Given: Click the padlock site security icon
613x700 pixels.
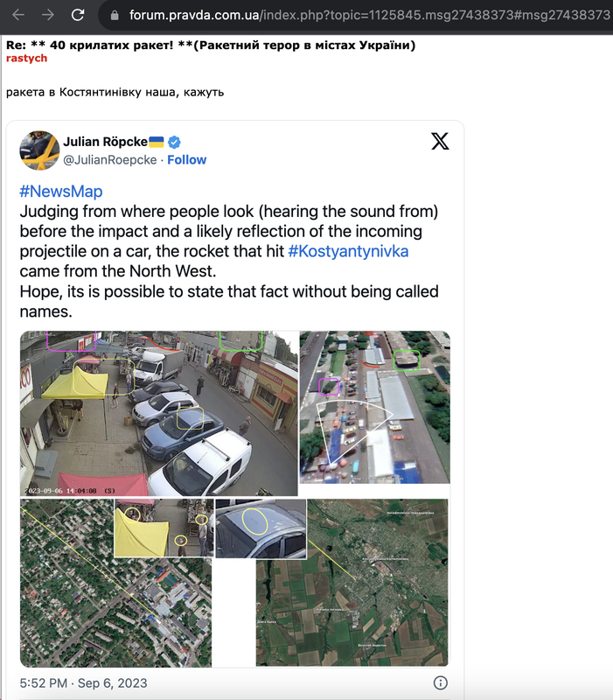Looking at the screenshot, I should click(115, 16).
